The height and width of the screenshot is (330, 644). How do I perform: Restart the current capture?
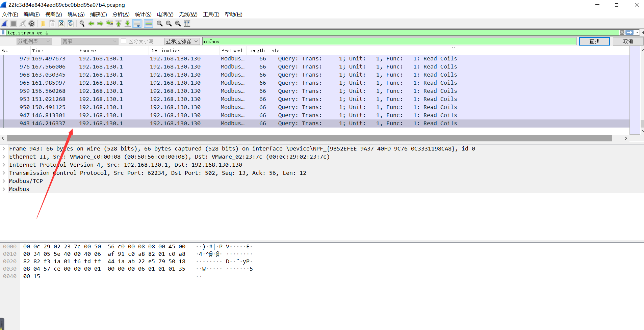(x=23, y=24)
